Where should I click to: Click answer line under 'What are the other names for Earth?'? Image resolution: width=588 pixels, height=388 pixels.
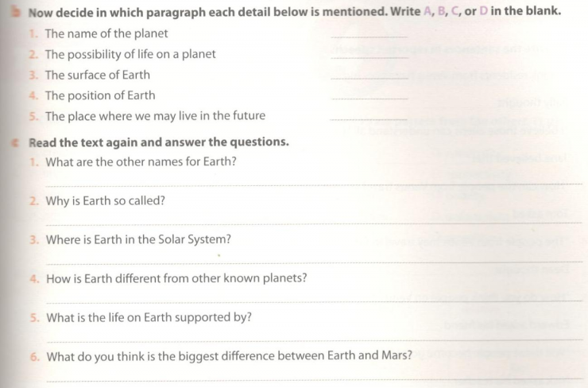coord(314,184)
